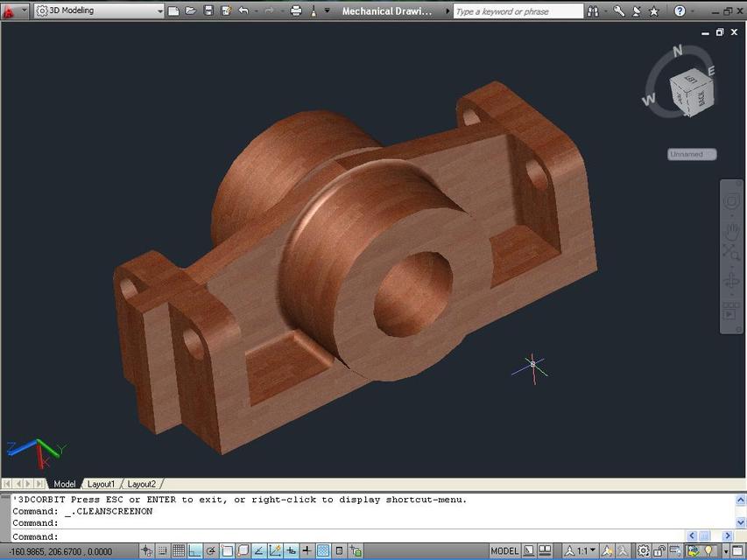Open the workspace switching dropdown
This screenshot has height=560, width=747.
(161, 10)
